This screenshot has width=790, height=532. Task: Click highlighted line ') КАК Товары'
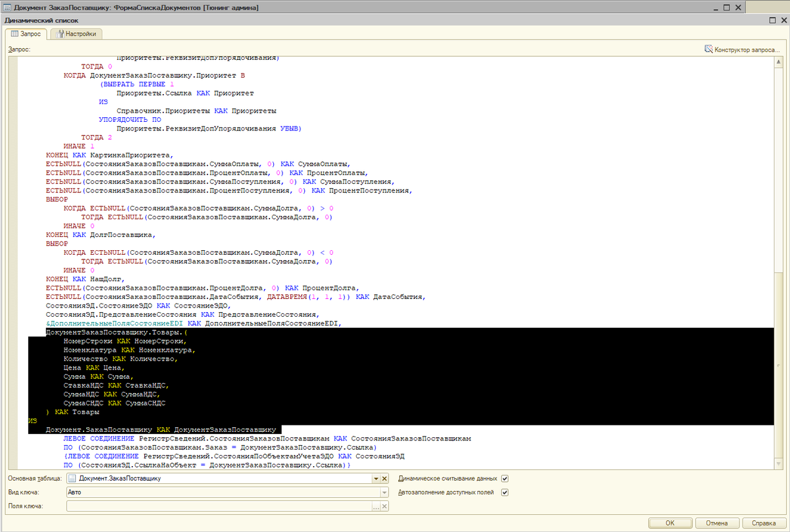pos(72,412)
